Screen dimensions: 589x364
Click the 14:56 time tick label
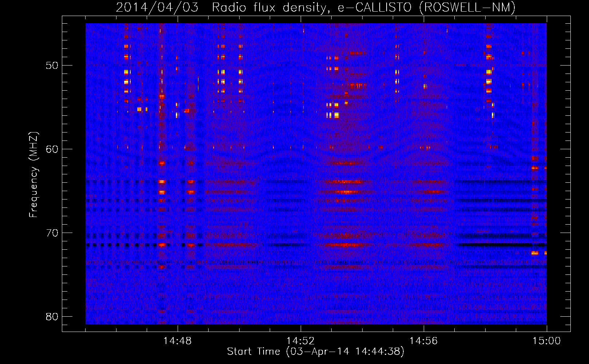(424, 341)
